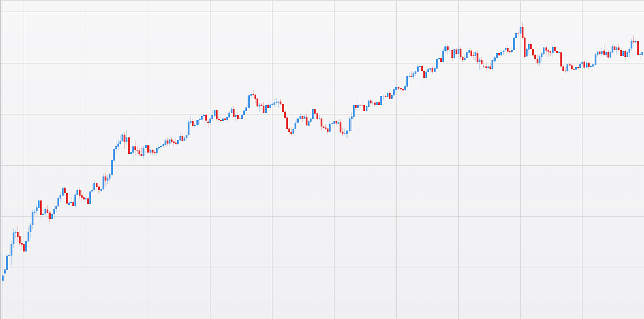Select the last candle of the chart
Viewport: 644px width, 319px height.
tap(641, 53)
